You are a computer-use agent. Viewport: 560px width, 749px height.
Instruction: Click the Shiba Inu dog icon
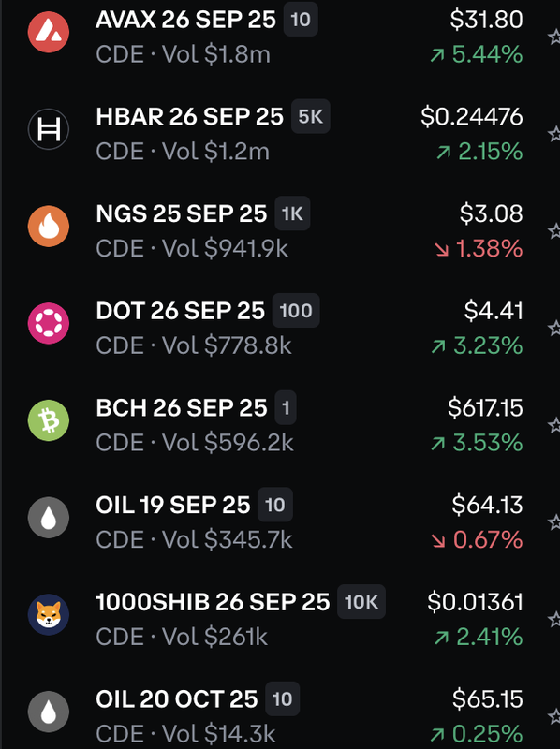coord(49,614)
